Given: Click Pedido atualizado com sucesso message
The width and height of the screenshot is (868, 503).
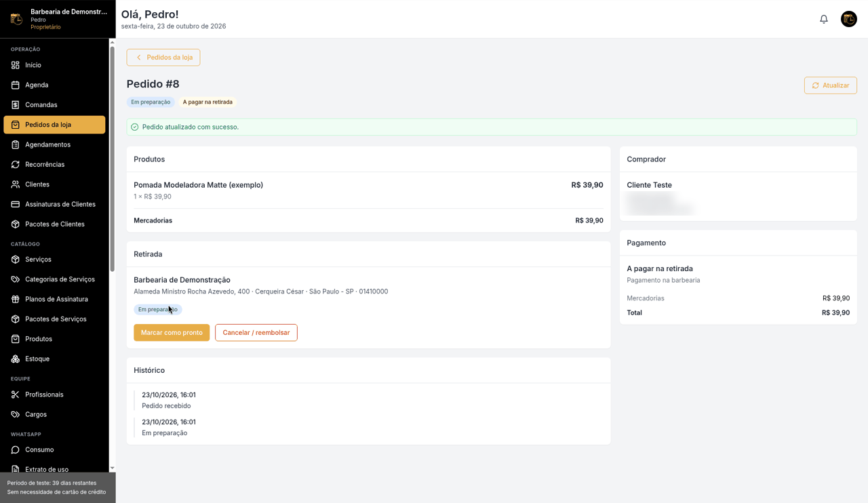Looking at the screenshot, I should coord(191,127).
